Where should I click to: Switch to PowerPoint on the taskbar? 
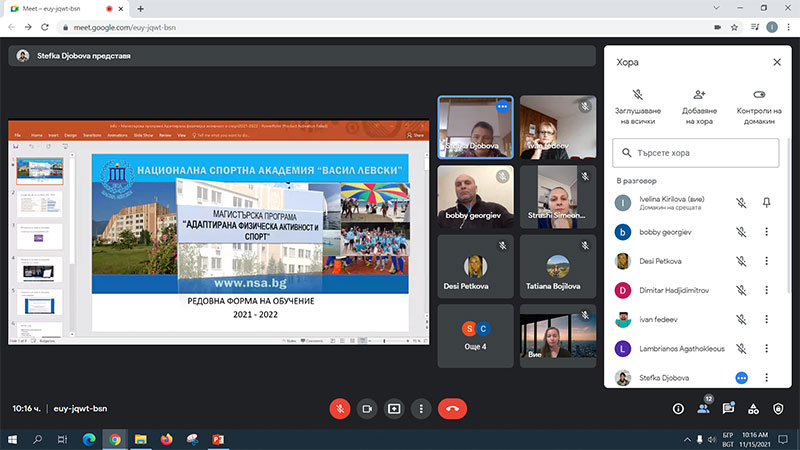[x=218, y=439]
